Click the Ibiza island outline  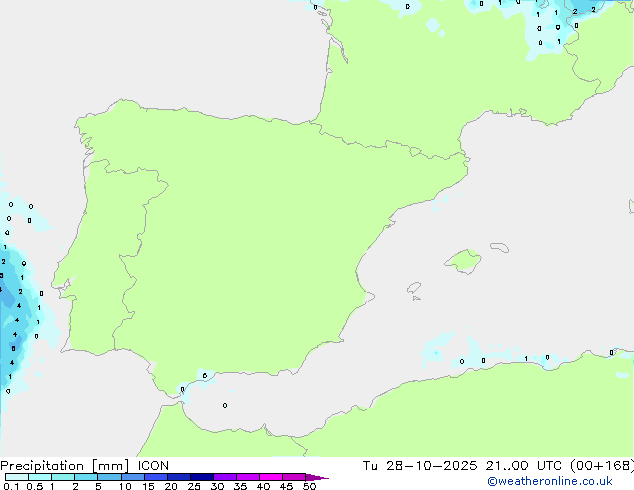[414, 288]
